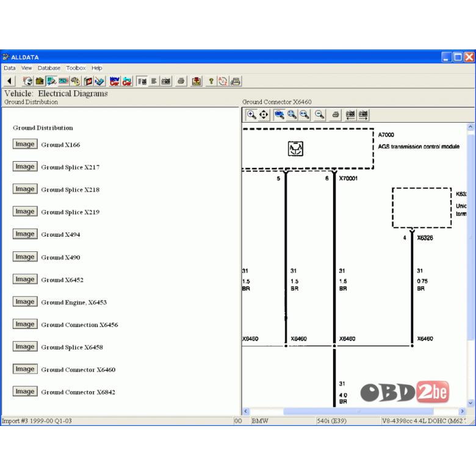476x476 pixels.
Task: Click the diagram scroll down arrow
Action: [471, 403]
